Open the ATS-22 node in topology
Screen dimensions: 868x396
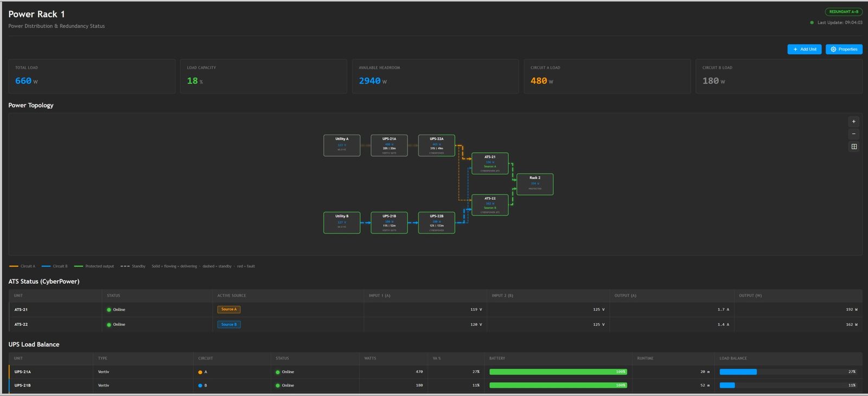coord(490,205)
